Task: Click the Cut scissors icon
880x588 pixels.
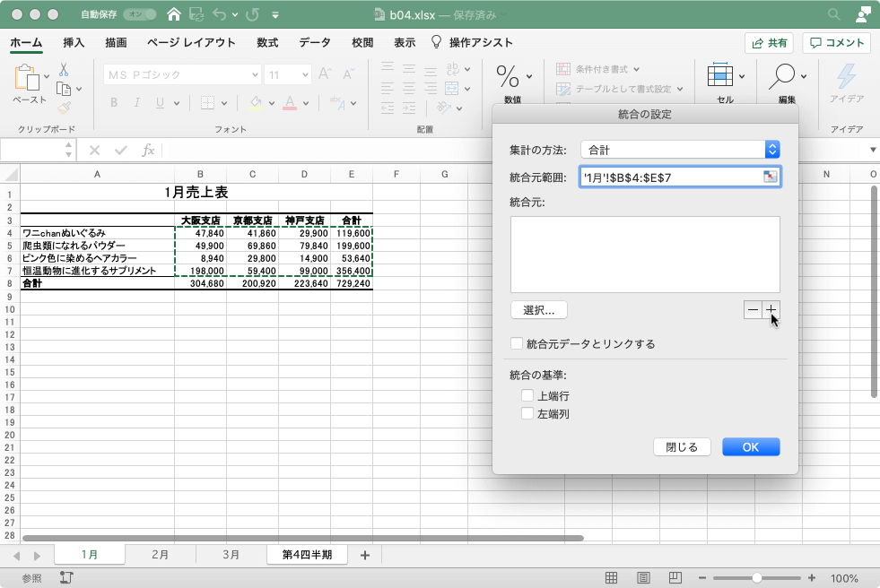Action: (64, 70)
